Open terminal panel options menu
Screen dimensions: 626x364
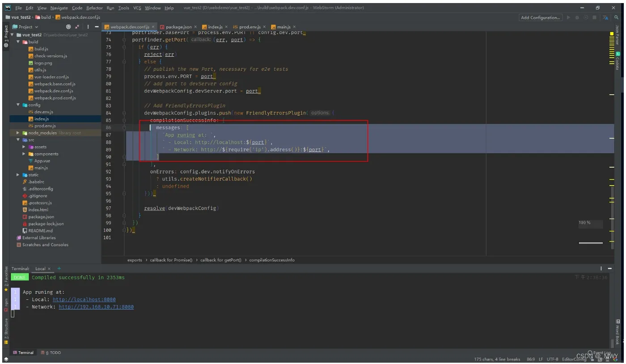(x=601, y=269)
